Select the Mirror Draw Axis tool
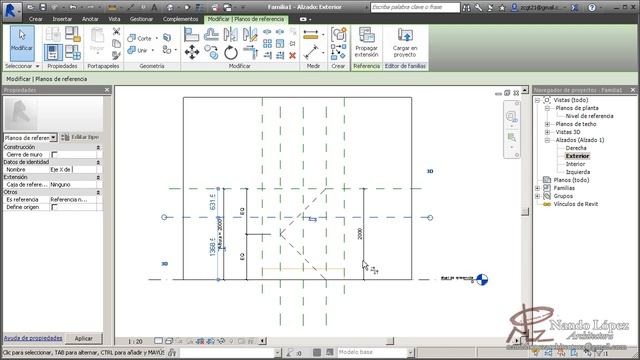Viewport: 640px width, 360px height. point(250,35)
